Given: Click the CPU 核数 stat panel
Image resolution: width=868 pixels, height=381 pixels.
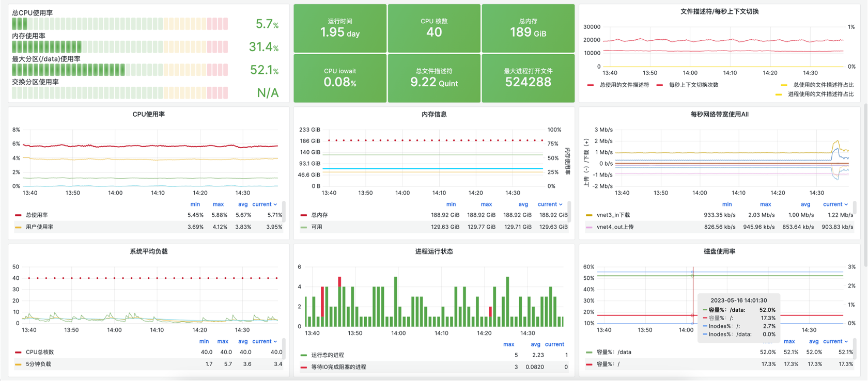Looking at the screenshot, I should pos(434,28).
